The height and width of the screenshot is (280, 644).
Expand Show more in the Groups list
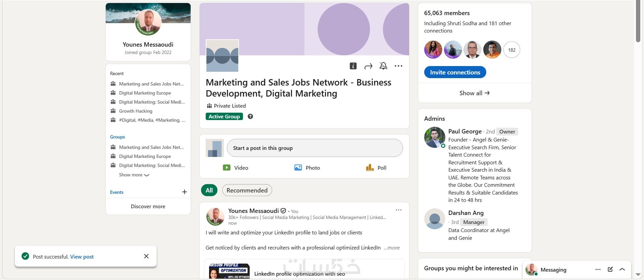[x=134, y=175]
